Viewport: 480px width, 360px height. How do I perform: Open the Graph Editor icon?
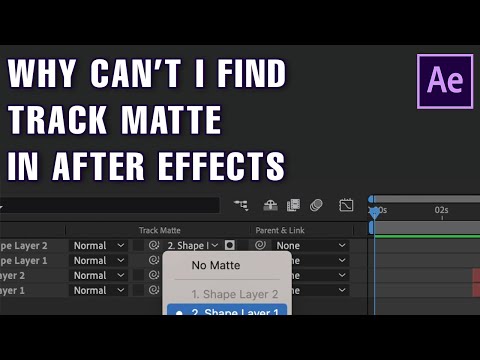pyautogui.click(x=346, y=205)
